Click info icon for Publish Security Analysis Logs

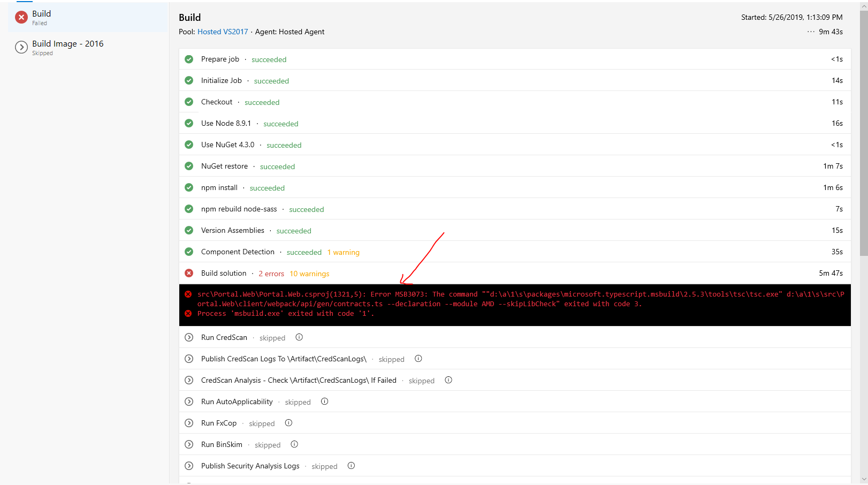351,466
